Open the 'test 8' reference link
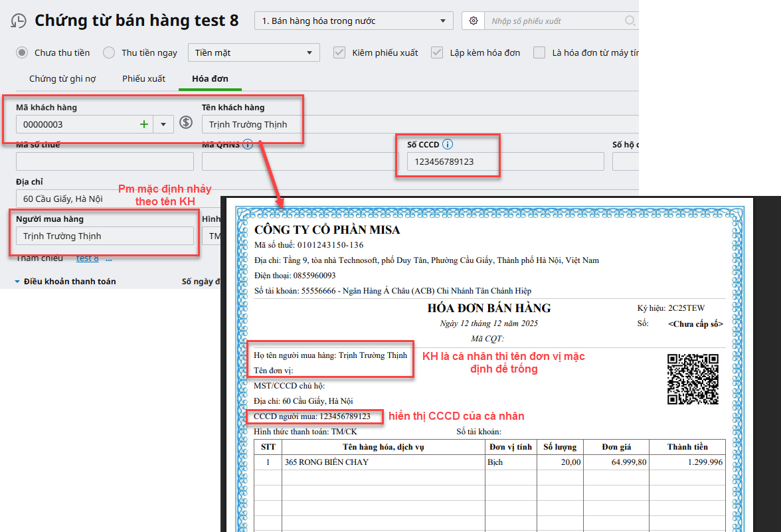The width and height of the screenshot is (781, 532). point(87,258)
